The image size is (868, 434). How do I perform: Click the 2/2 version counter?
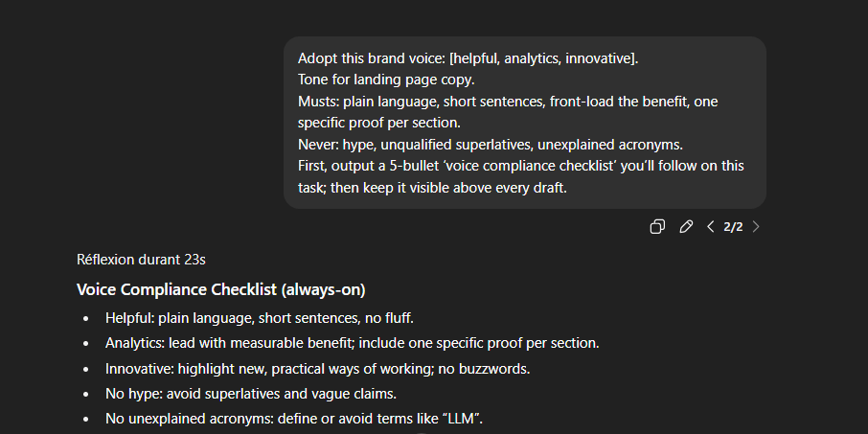[x=733, y=227]
